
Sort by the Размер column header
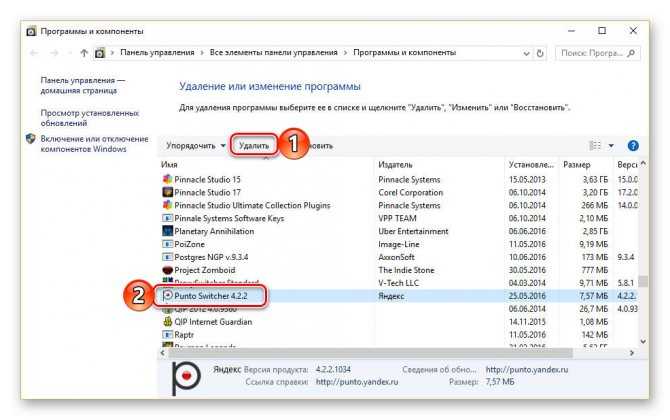click(x=576, y=164)
